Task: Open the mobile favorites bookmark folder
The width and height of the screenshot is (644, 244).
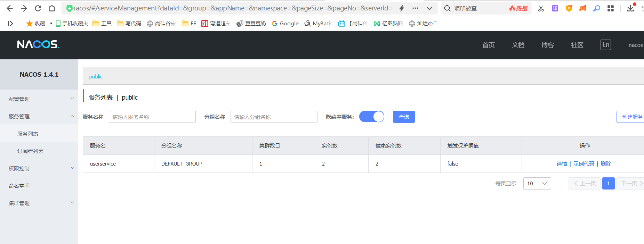Action: pos(72,23)
